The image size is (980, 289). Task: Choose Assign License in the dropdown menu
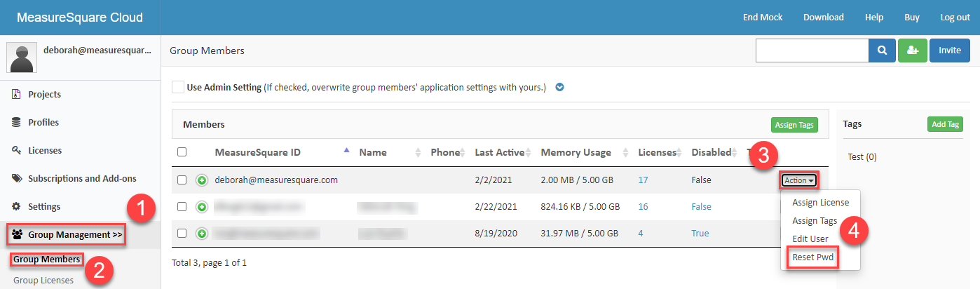(820, 203)
